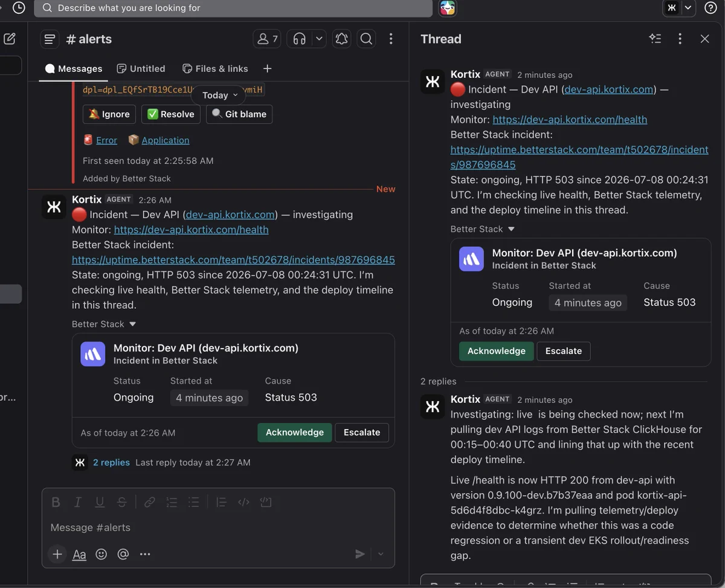
Task: Escalate the incident in channel message
Action: click(362, 432)
